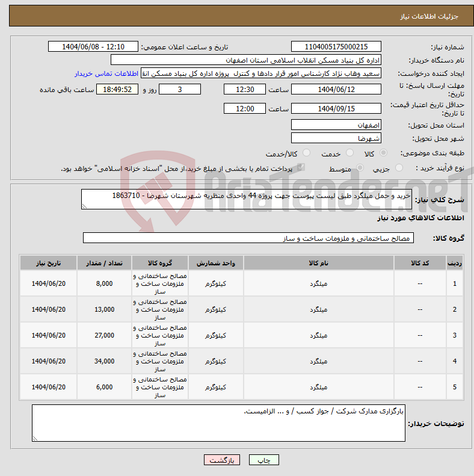Screen dimensions: 474x476
Task: Click the quantity cell 27,000
Action: [x=105, y=335]
